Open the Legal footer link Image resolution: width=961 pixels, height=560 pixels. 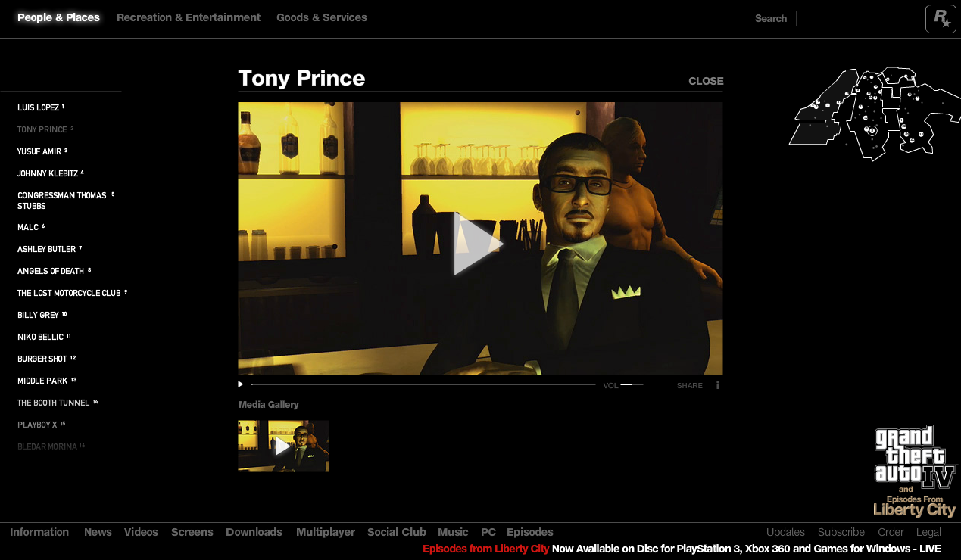[x=928, y=532]
